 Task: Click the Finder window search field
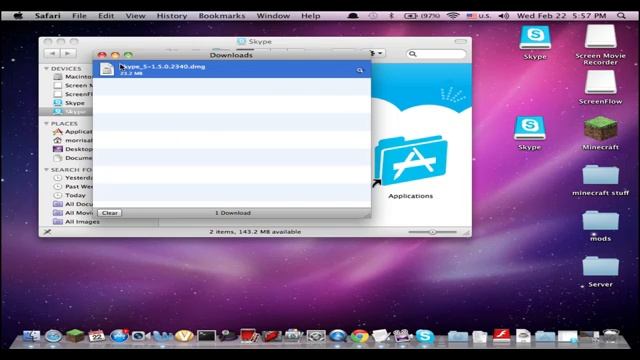436,53
